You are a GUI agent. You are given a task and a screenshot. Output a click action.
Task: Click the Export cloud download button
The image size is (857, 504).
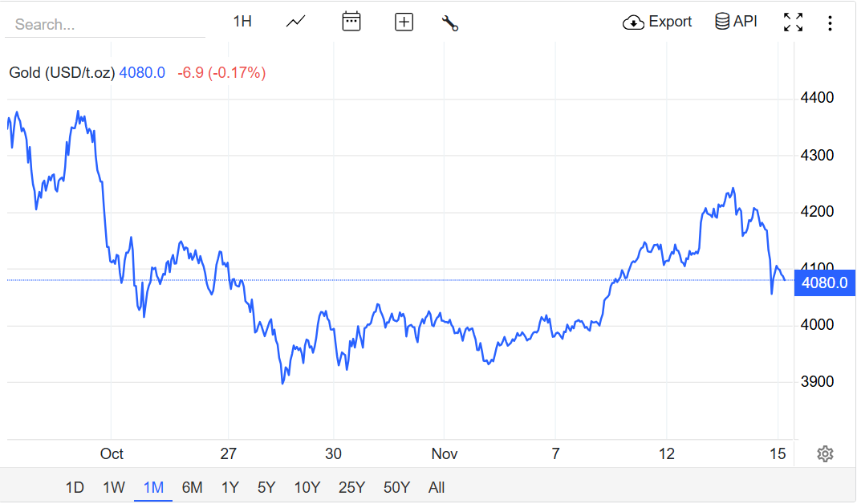(657, 22)
